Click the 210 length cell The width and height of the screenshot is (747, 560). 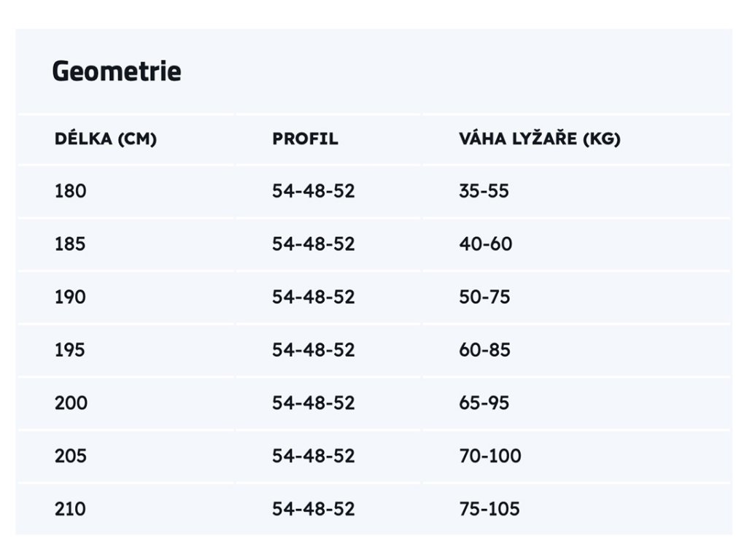click(70, 508)
